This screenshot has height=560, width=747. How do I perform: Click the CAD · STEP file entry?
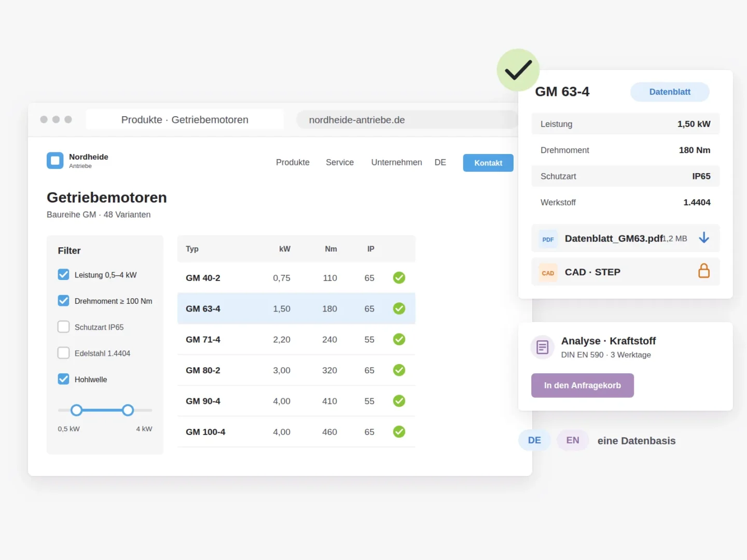click(x=626, y=272)
